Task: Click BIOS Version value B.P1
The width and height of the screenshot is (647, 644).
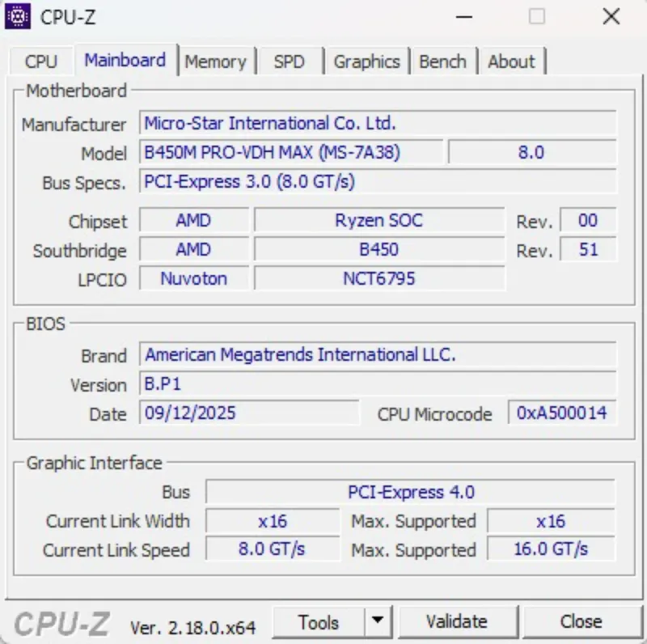Action: point(378,384)
